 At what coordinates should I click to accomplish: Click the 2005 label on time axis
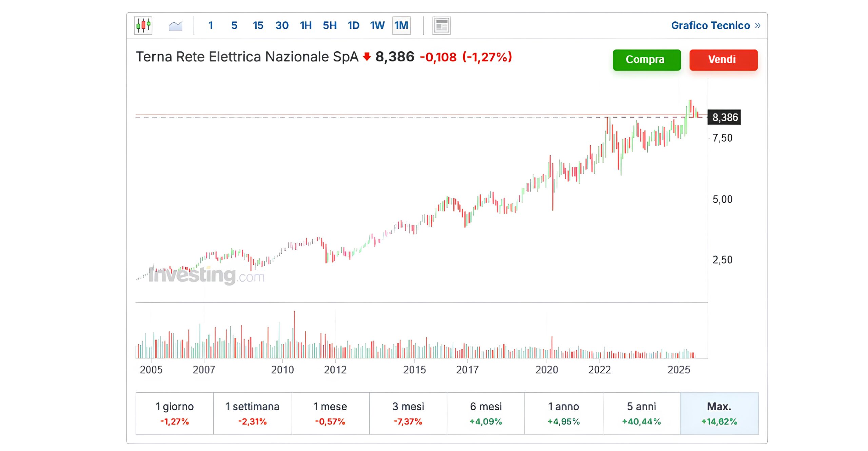tap(151, 370)
